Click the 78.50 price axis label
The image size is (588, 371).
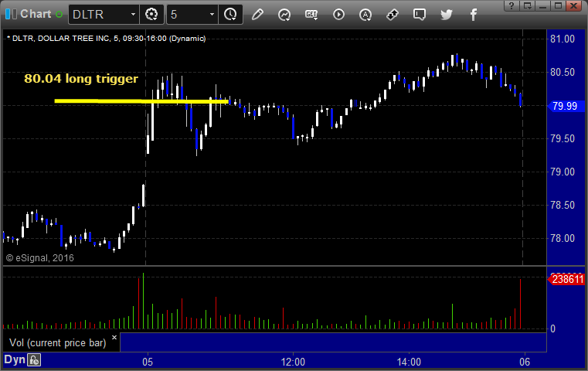tap(563, 205)
